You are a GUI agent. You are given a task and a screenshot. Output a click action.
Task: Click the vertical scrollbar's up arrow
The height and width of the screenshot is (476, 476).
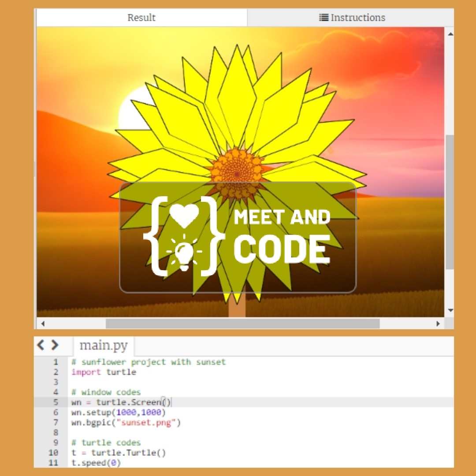click(x=450, y=34)
